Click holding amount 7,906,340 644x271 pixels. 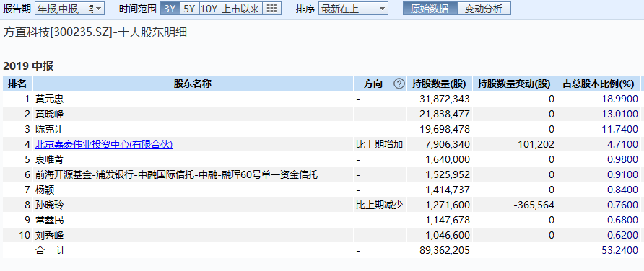pyautogui.click(x=448, y=144)
